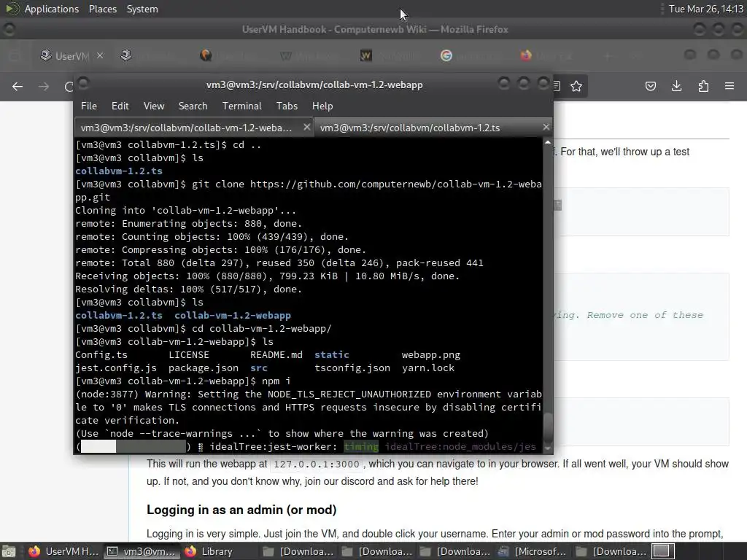The height and width of the screenshot is (560, 747).
Task: Click the terminal scrollbar thumb
Action: (548, 427)
